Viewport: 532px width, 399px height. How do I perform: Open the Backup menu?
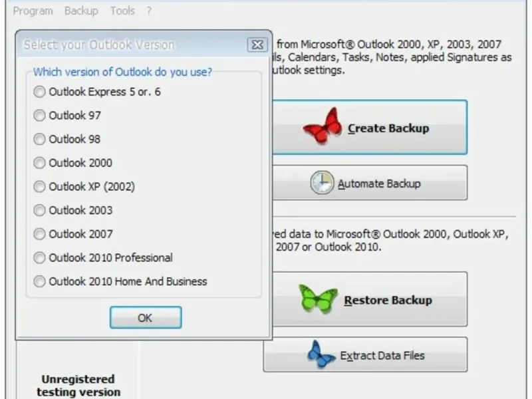click(81, 11)
